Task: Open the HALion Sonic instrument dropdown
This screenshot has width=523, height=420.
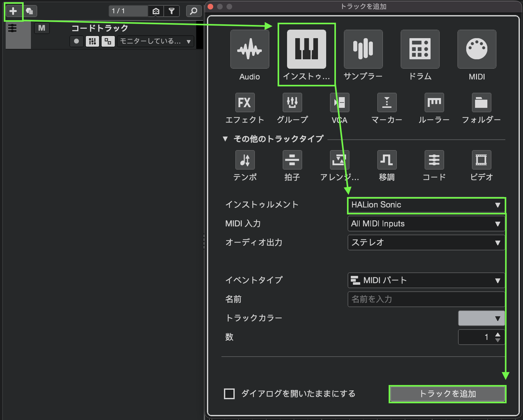Action: coord(426,205)
